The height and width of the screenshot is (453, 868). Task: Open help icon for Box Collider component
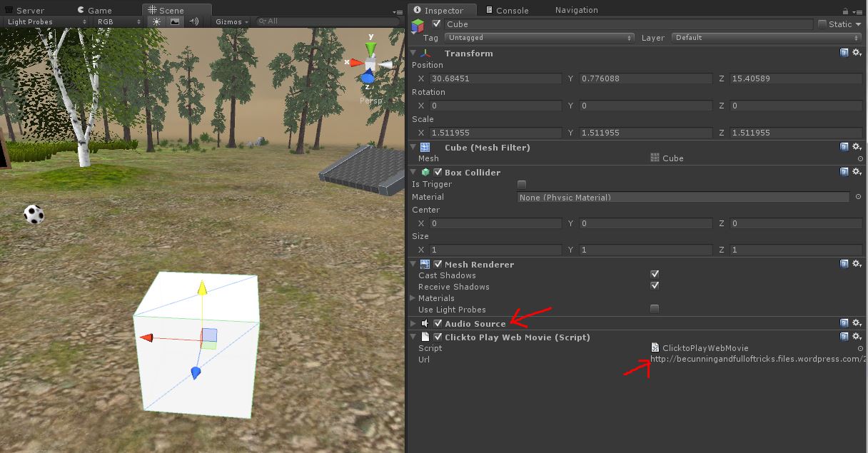coord(844,172)
